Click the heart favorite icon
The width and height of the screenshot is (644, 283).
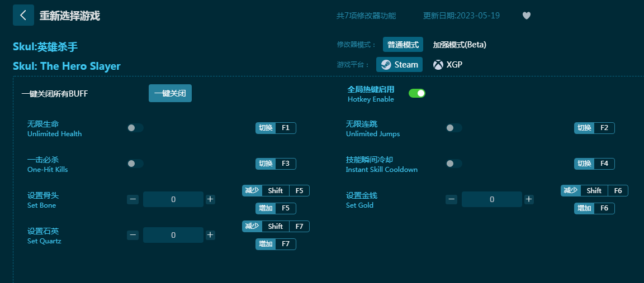click(x=527, y=16)
